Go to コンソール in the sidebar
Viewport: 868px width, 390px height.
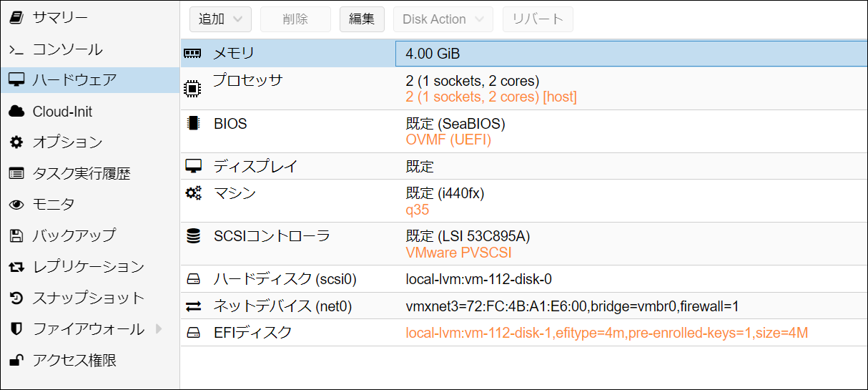point(67,49)
